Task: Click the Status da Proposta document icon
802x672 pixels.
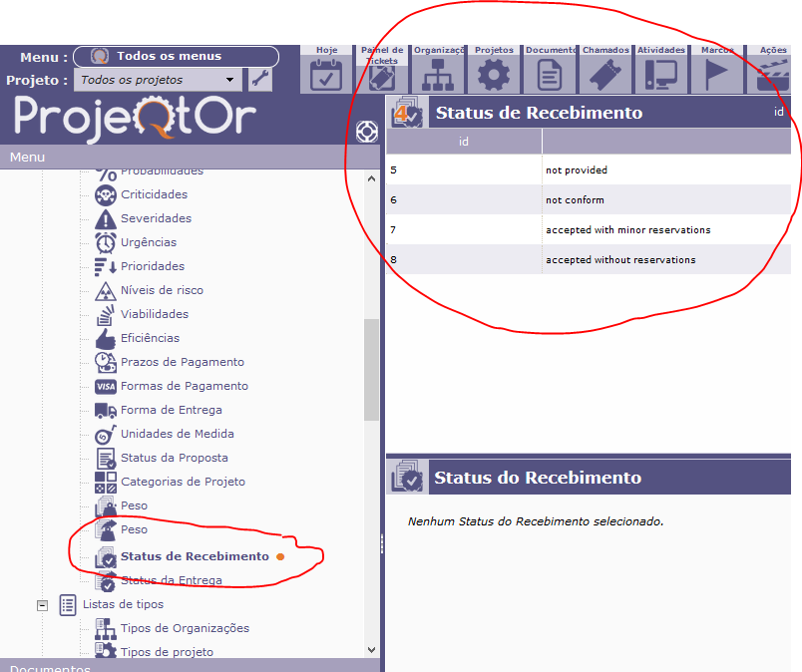Action: (107, 459)
